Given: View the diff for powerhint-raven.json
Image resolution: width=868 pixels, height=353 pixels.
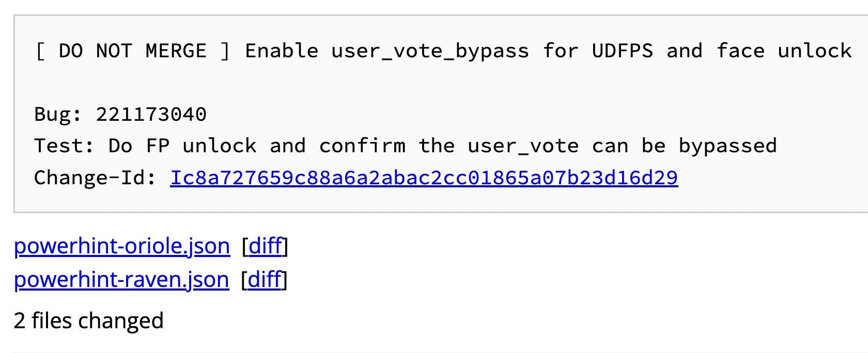Looking at the screenshot, I should 265,280.
